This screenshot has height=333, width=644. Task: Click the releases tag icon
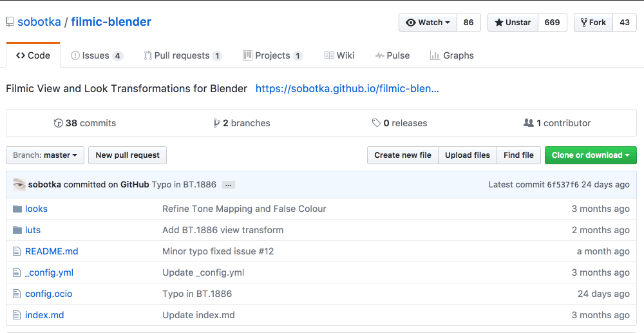pos(376,123)
